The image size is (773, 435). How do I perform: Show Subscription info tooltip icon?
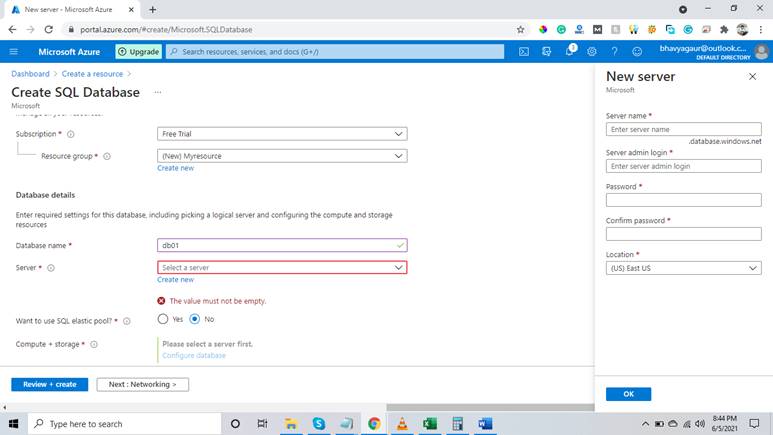tap(70, 134)
